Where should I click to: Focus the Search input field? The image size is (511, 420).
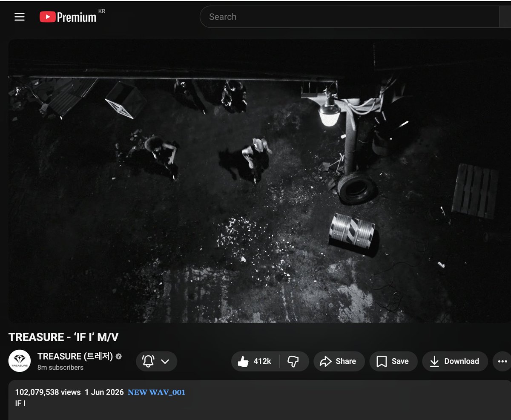pos(349,17)
